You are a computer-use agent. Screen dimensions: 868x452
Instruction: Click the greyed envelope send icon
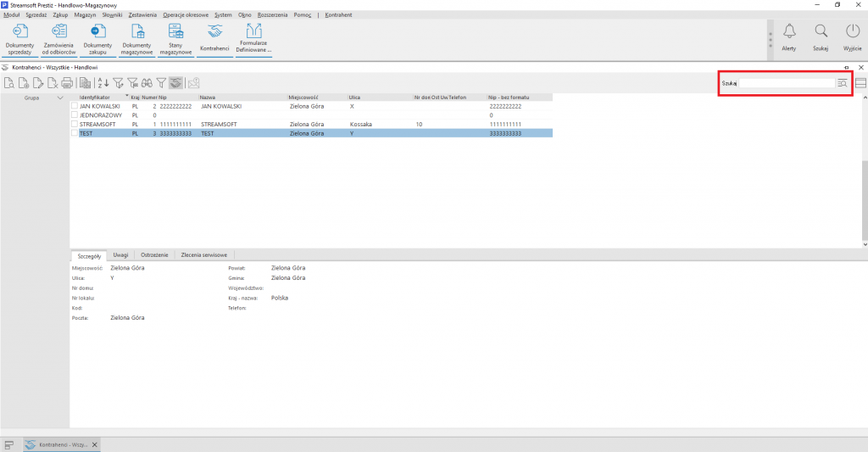(194, 83)
